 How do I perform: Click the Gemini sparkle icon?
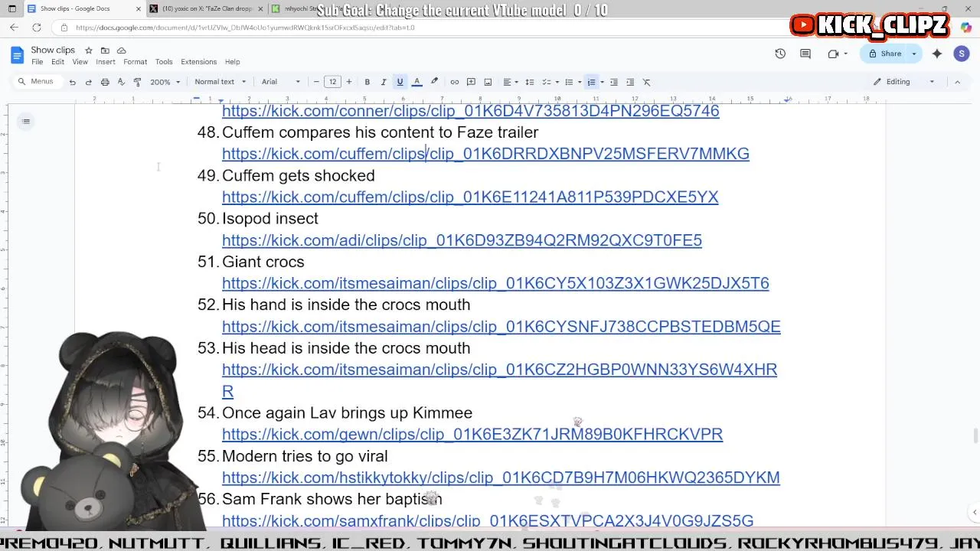pos(937,54)
